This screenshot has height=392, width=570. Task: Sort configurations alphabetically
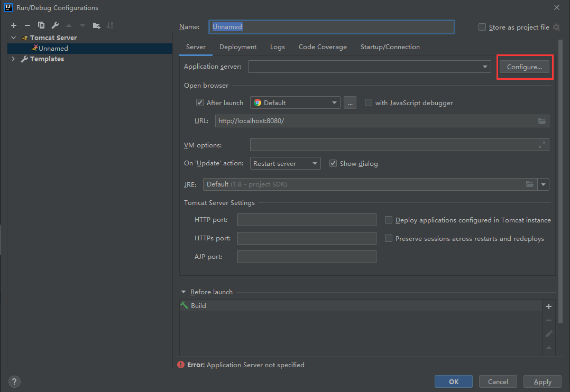(110, 25)
